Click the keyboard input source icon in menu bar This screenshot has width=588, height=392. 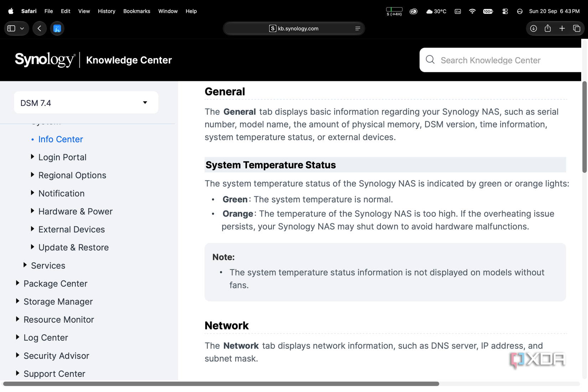pyautogui.click(x=458, y=11)
